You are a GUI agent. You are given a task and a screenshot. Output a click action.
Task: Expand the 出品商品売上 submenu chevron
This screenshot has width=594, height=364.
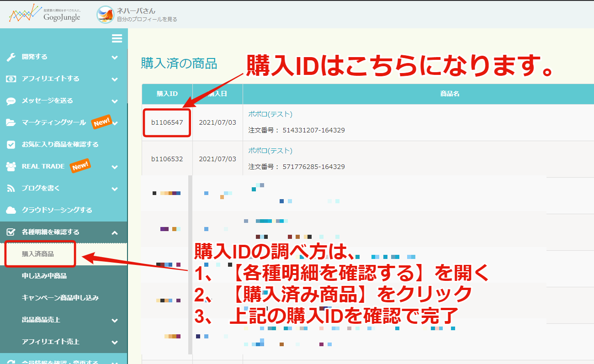(115, 321)
